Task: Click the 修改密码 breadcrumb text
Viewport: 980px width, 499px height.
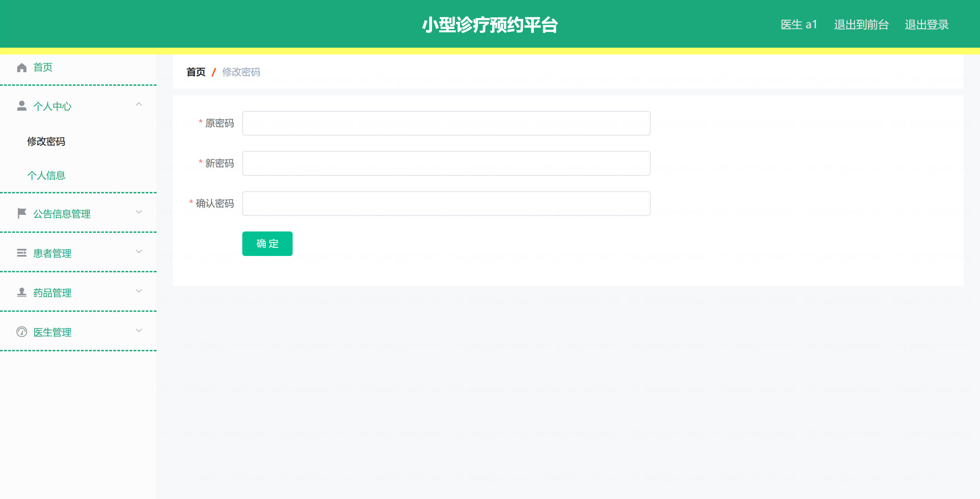Action: pyautogui.click(x=241, y=72)
